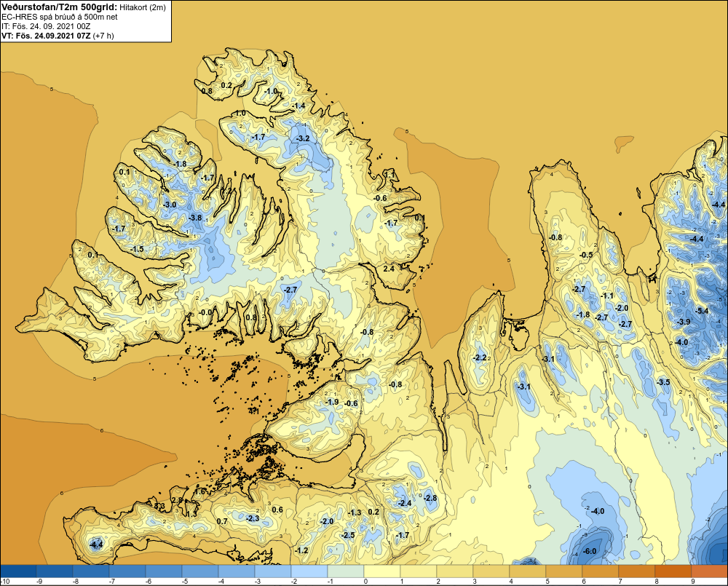Screen dimensions: 728x586
Task: Click the -3.0 temperature value
Action: coord(170,205)
